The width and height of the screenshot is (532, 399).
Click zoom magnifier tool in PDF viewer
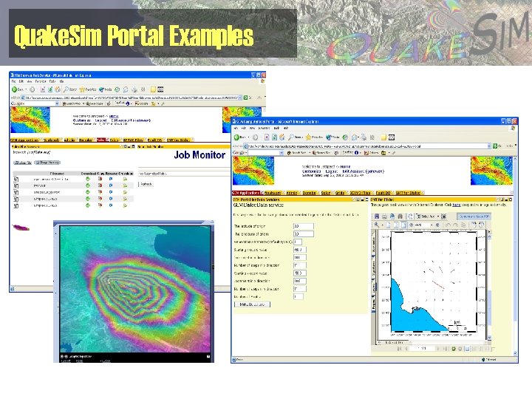[377, 225]
